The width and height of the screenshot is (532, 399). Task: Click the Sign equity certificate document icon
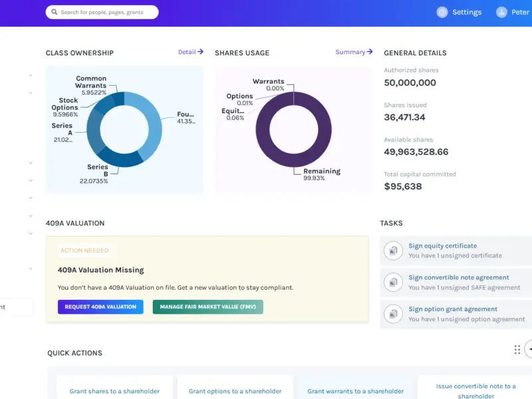tap(393, 251)
